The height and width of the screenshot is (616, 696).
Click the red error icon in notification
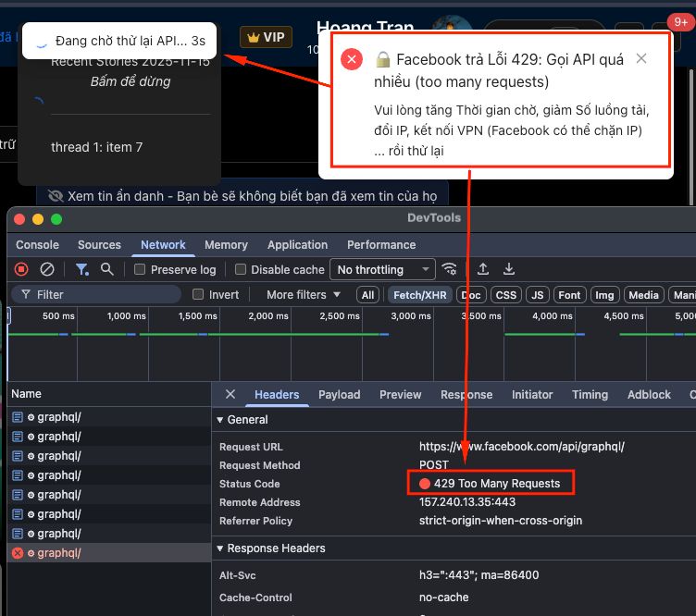click(352, 59)
